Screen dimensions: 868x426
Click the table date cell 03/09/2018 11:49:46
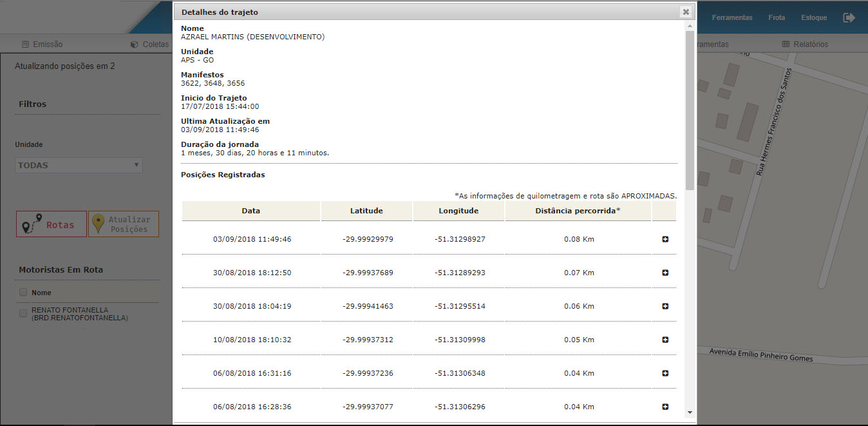point(252,239)
